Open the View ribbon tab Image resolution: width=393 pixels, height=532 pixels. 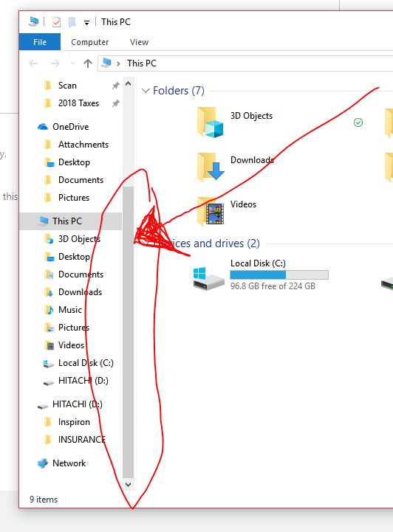139,42
